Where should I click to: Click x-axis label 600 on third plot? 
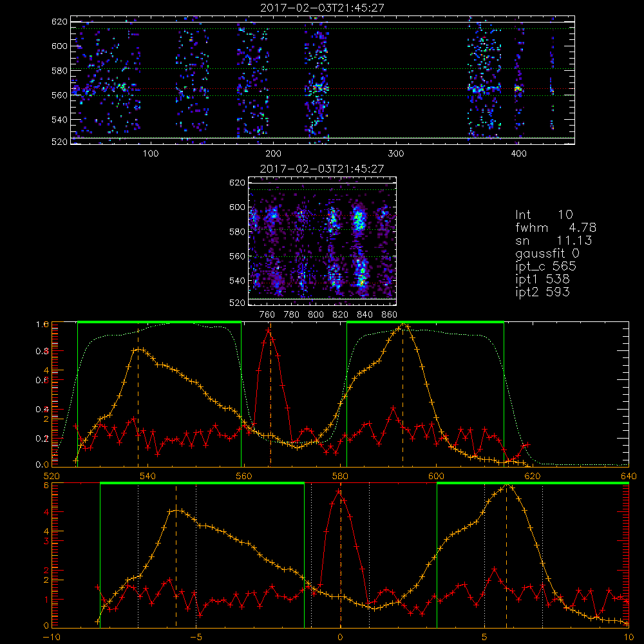(x=436, y=476)
